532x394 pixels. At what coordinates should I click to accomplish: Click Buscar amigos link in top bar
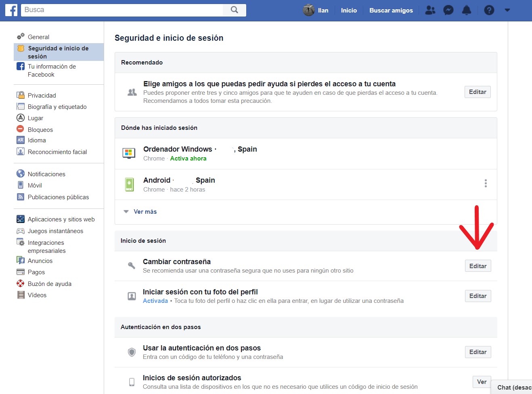[x=391, y=10]
